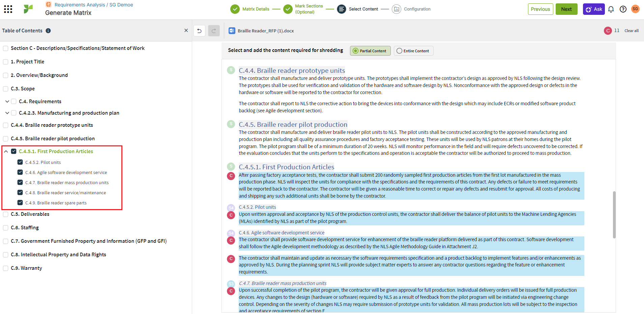644x314 pixels.
Task: Click C marker on software development service paragraph
Action: pyautogui.click(x=231, y=240)
